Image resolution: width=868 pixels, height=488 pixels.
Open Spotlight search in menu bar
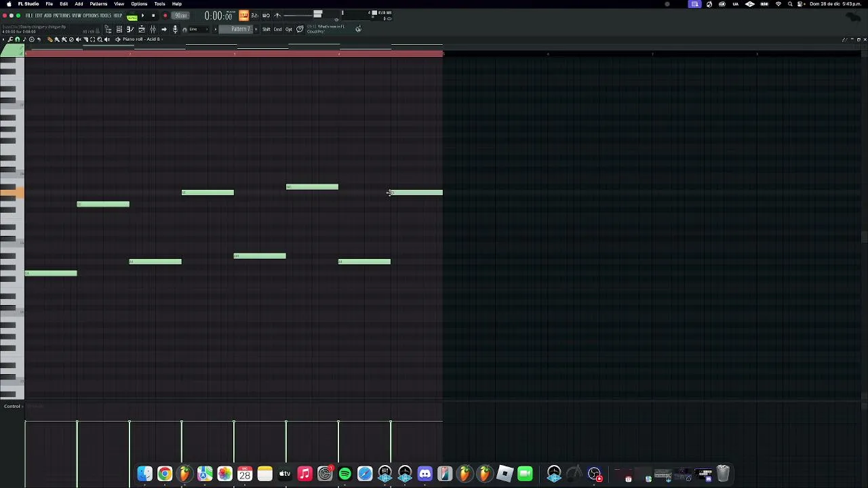pyautogui.click(x=790, y=4)
